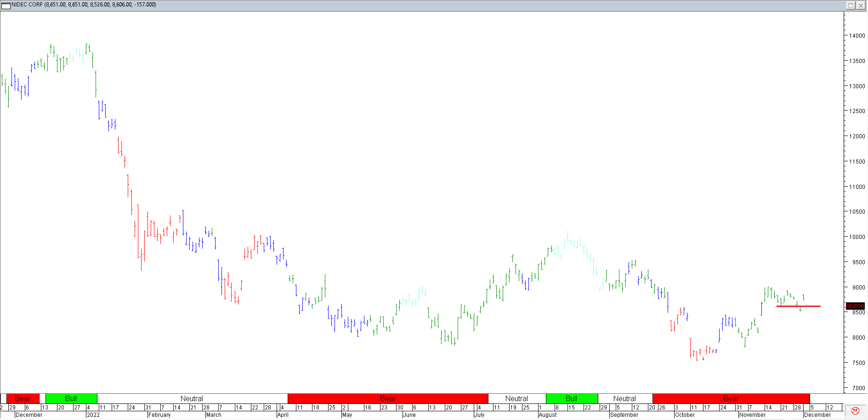Click the 9000 price axis label
The width and height of the screenshot is (868, 420).
point(859,288)
